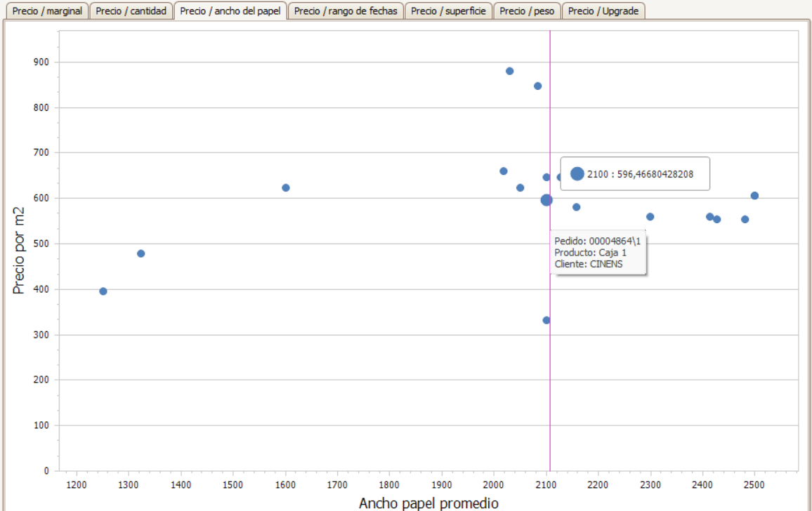Open the Precio / peso tab

coord(527,11)
